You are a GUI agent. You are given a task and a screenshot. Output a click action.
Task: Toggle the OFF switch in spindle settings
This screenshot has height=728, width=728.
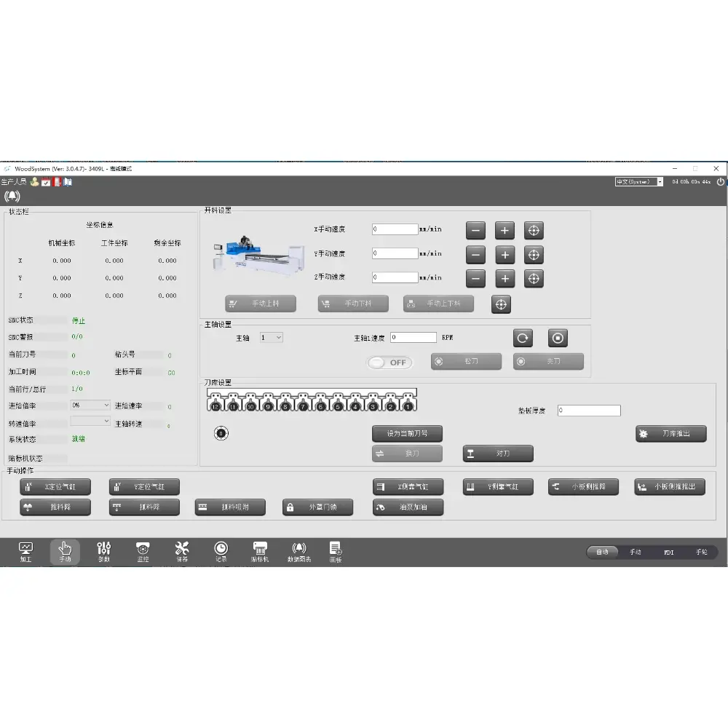(389, 363)
